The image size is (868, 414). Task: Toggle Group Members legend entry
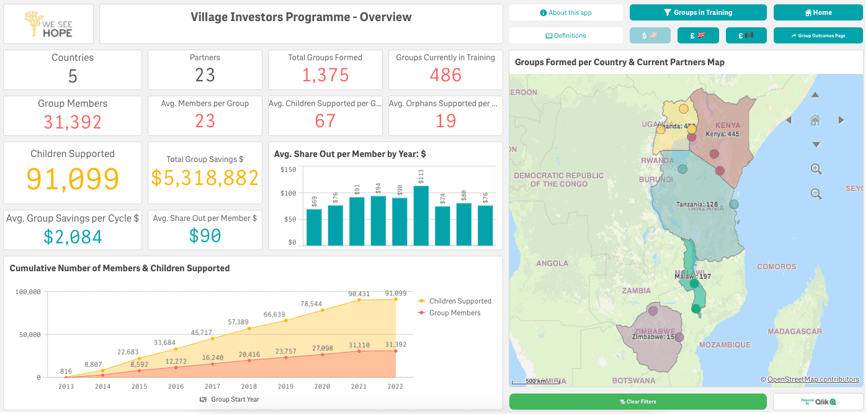point(450,313)
